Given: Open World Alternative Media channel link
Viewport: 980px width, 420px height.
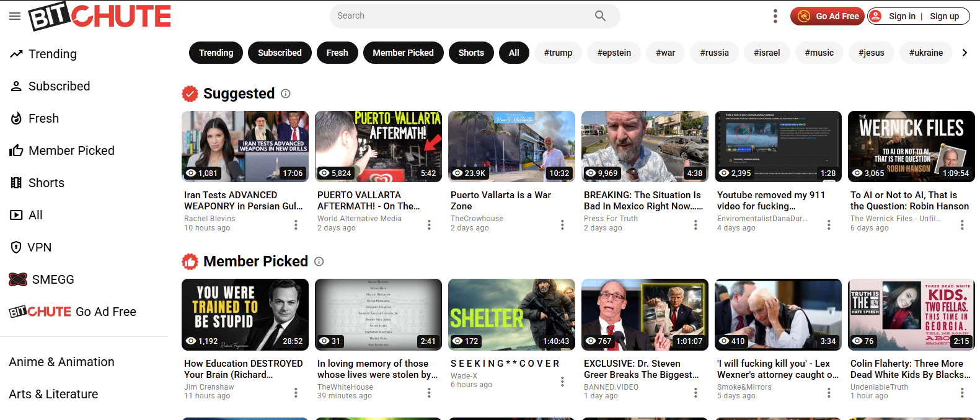Looking at the screenshot, I should tap(360, 219).
